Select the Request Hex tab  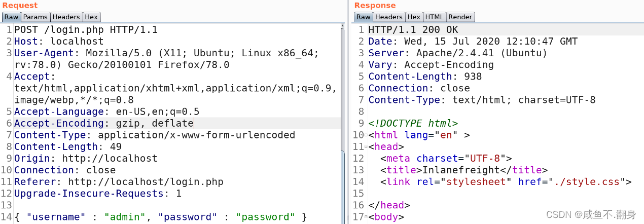tap(91, 17)
